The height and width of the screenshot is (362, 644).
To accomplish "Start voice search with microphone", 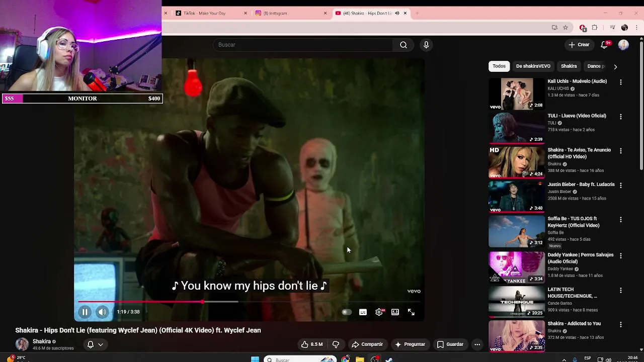I will (x=426, y=45).
